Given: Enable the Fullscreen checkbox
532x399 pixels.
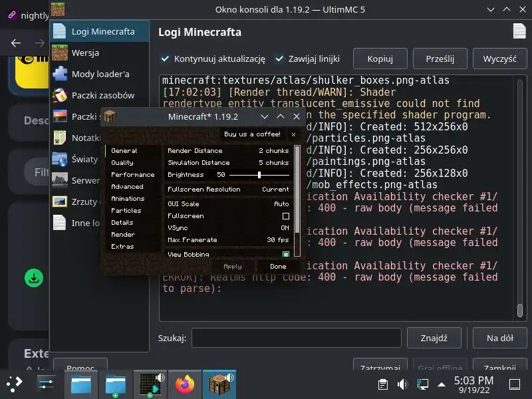Looking at the screenshot, I should (x=286, y=216).
